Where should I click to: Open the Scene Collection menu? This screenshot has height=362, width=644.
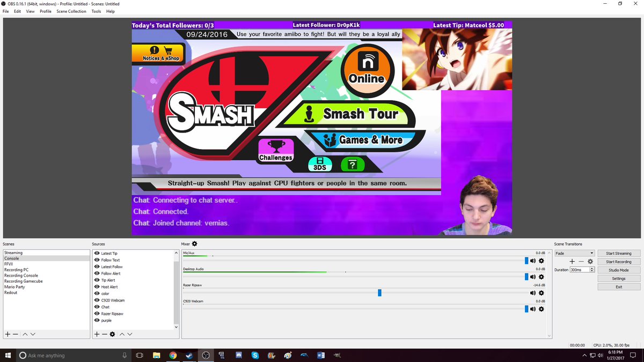tap(71, 11)
